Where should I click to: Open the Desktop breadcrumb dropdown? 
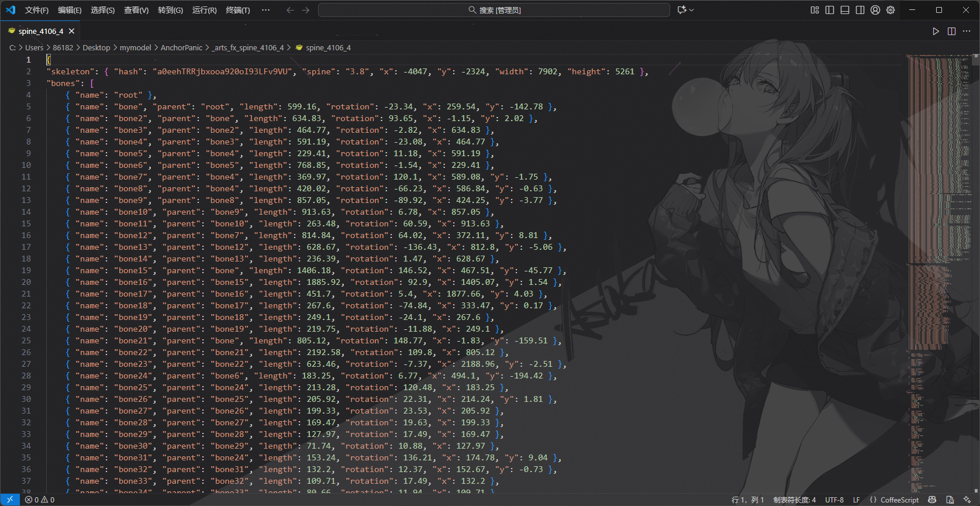[x=96, y=48]
